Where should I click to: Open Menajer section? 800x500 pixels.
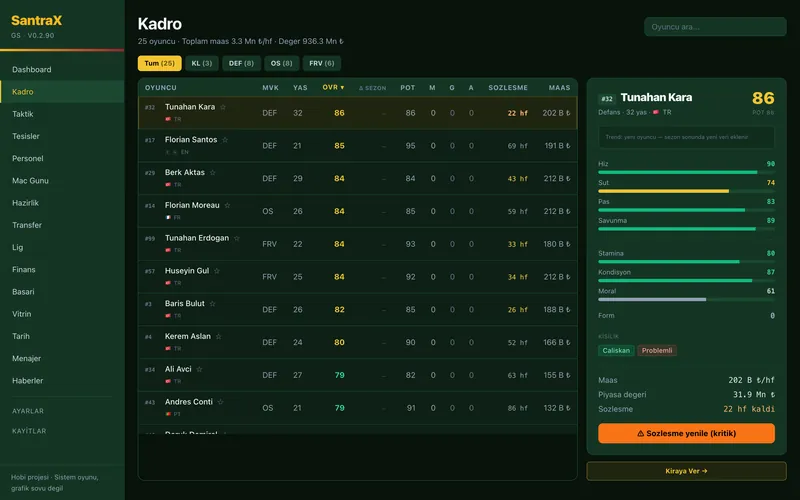[x=62, y=358]
